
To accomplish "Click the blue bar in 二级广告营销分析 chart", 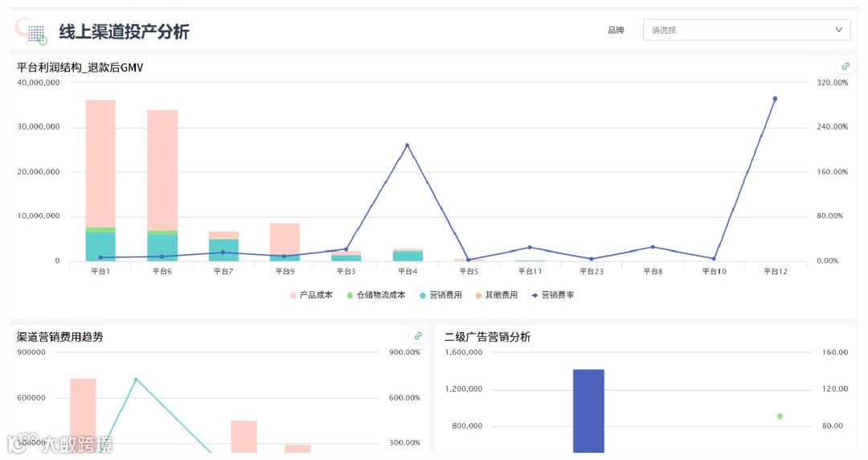I will [588, 411].
